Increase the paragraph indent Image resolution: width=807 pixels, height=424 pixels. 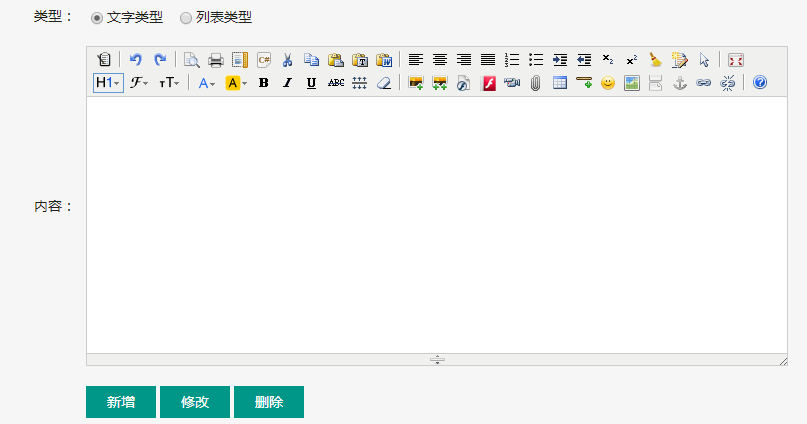[x=560, y=60]
